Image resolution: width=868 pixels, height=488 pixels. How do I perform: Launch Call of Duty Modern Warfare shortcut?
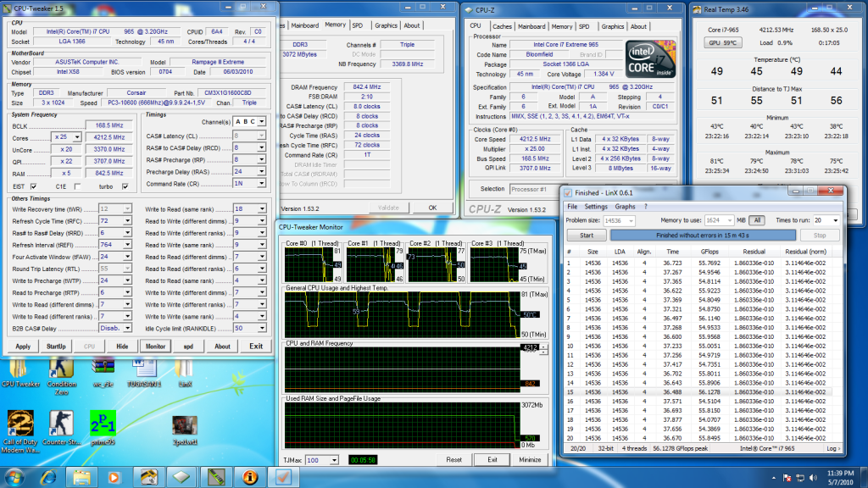click(20, 431)
